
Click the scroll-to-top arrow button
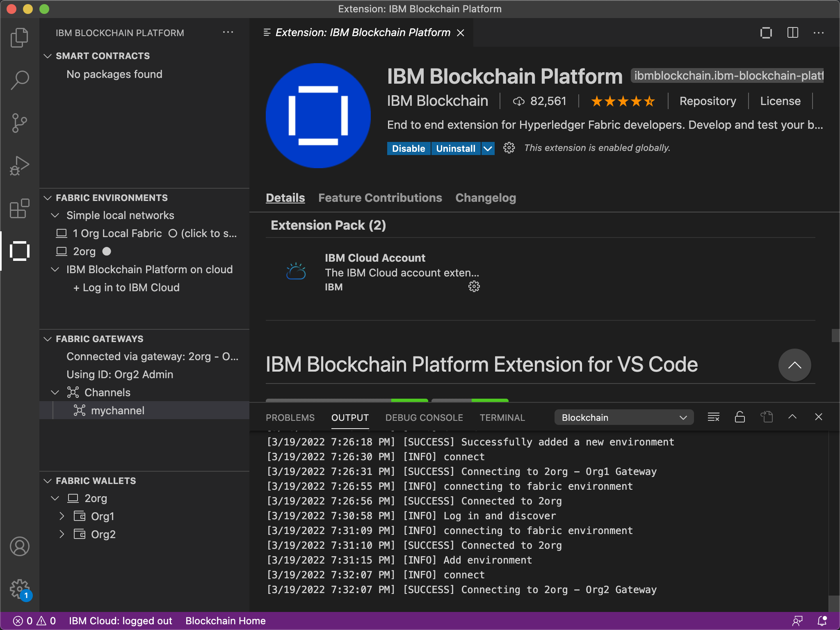tap(794, 365)
